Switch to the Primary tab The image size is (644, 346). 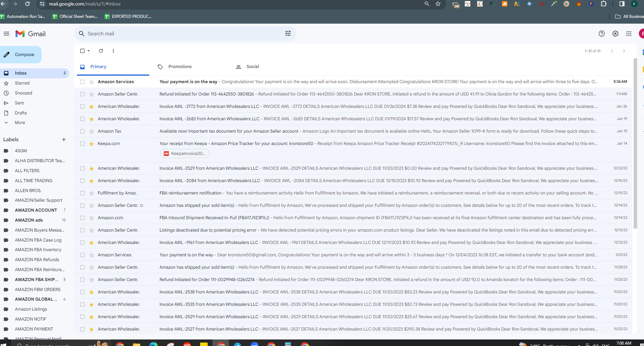coord(113,67)
